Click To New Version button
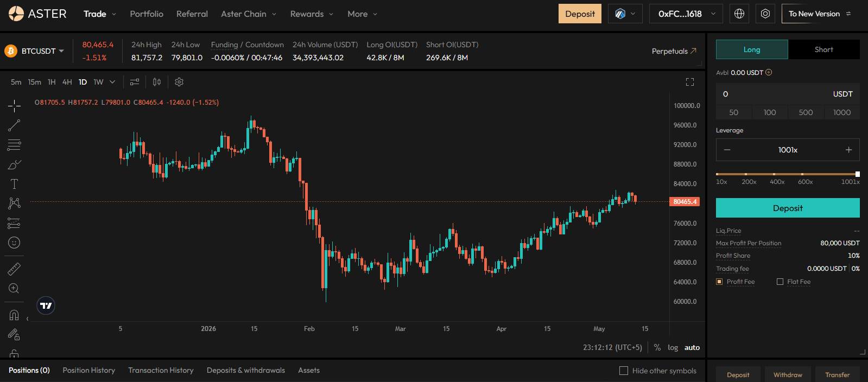Viewport: 868px width, 382px height. click(820, 14)
